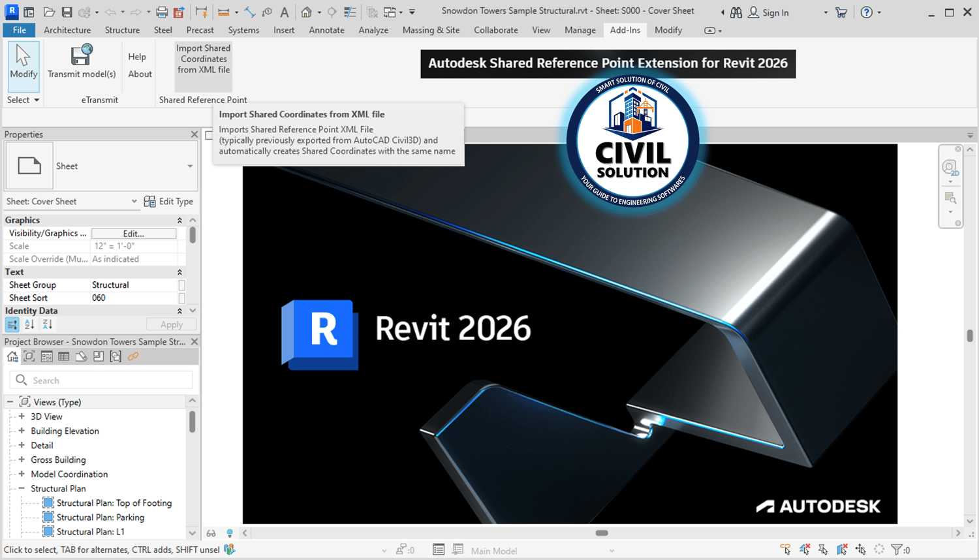Tick the Sheet Group parameter checkbox
979x560 pixels.
[x=182, y=285]
